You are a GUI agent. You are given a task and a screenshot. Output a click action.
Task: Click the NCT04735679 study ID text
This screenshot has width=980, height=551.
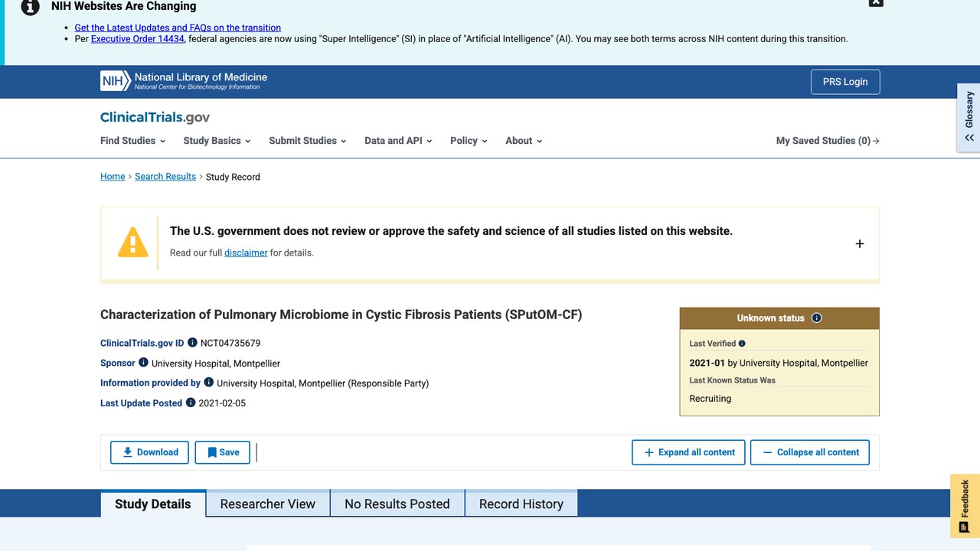coord(230,343)
